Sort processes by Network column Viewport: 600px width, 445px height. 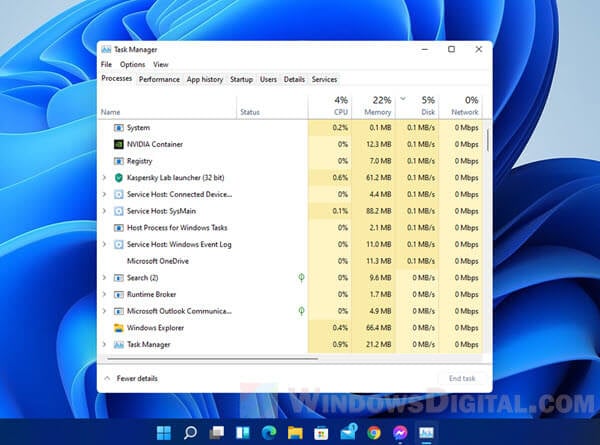461,106
